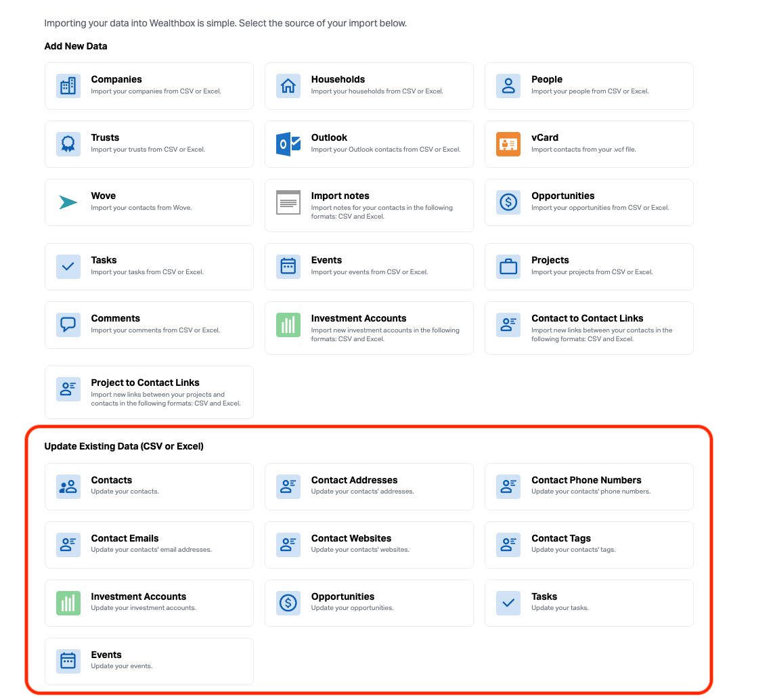The image size is (773, 700).
Task: Open Opportunities import under Add New Data
Action: pos(588,202)
